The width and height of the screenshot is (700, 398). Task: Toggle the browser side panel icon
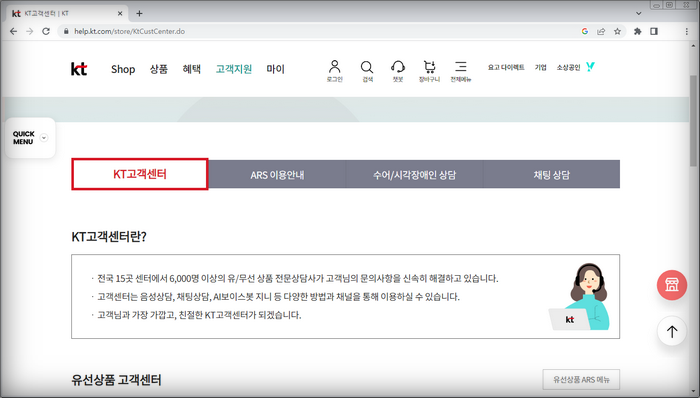(654, 31)
